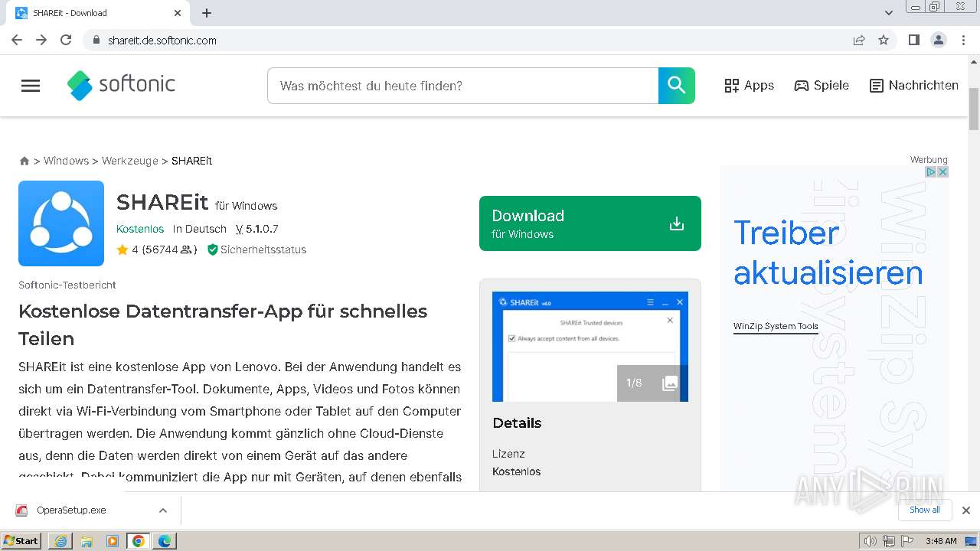Screen dimensions: 980x551
Task: Click the SHAREit breadcrumb text
Action: click(x=191, y=161)
